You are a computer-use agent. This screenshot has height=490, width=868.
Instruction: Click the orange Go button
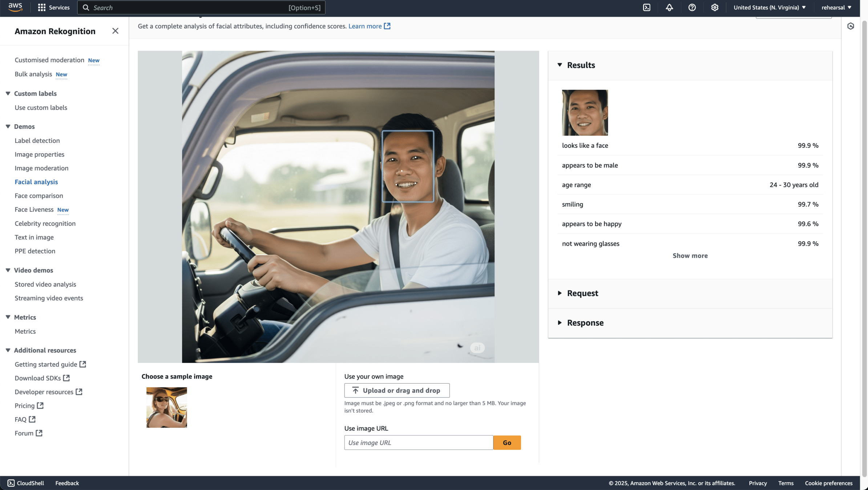[507, 443]
